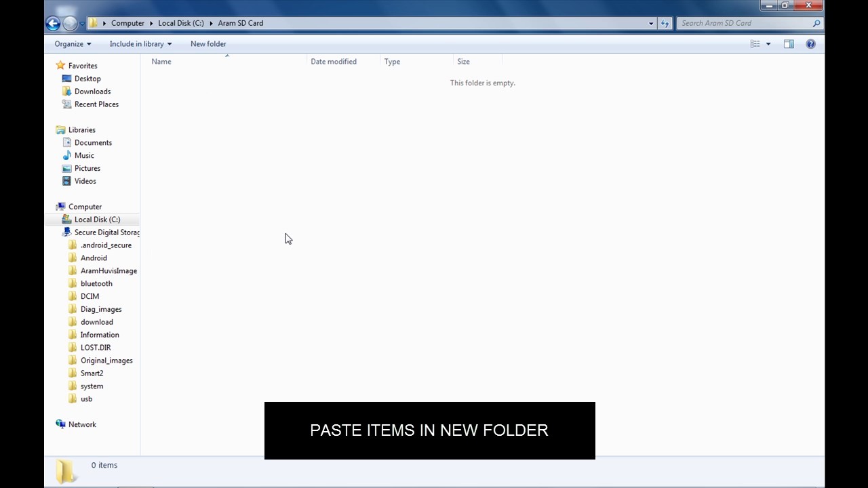Select Libraries in navigation pane
Screen dimensions: 868x488
(82, 130)
